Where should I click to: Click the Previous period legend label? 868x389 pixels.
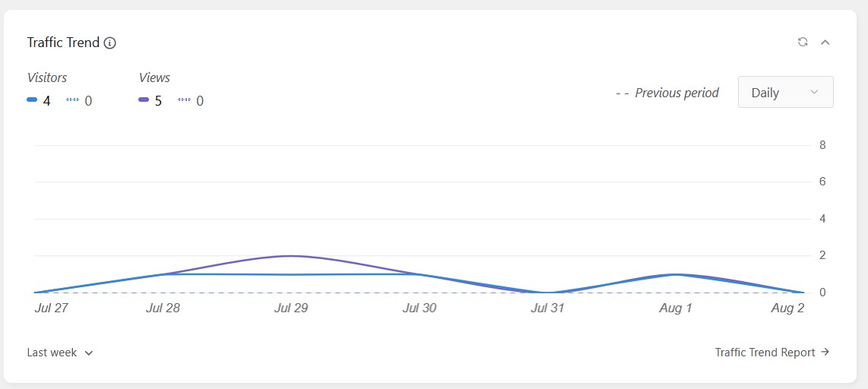pyautogui.click(x=667, y=93)
